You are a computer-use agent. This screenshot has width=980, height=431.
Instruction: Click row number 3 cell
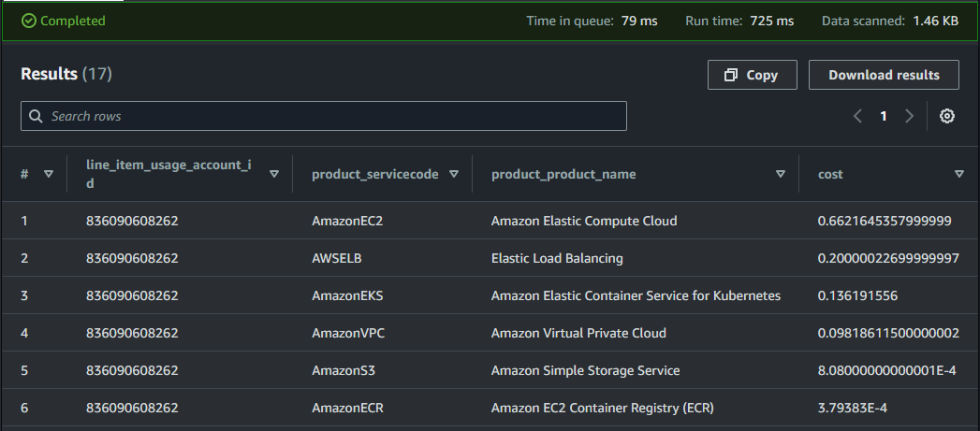tap(24, 295)
